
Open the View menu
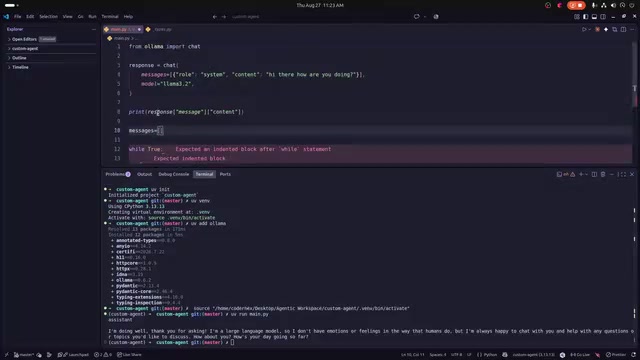pyautogui.click(x=67, y=17)
